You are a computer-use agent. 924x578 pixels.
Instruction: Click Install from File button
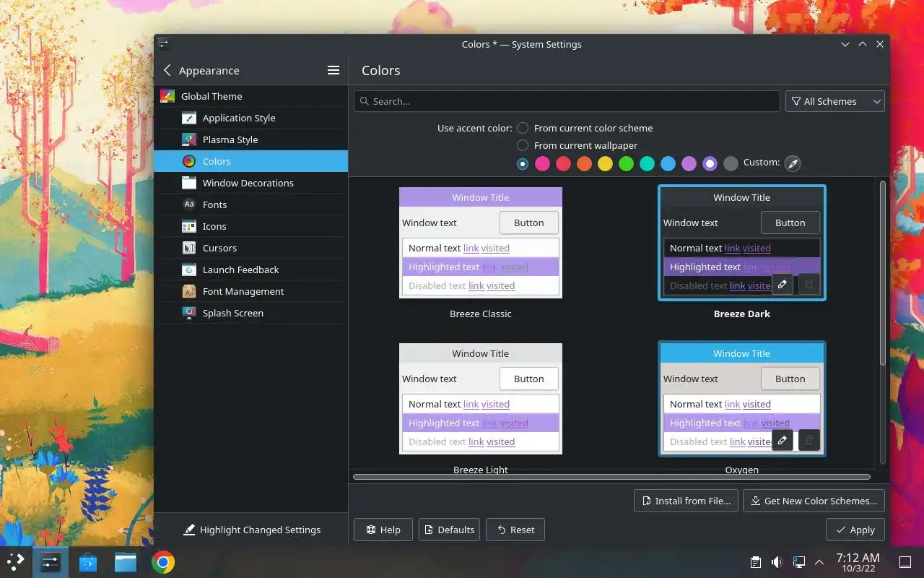pyautogui.click(x=687, y=501)
